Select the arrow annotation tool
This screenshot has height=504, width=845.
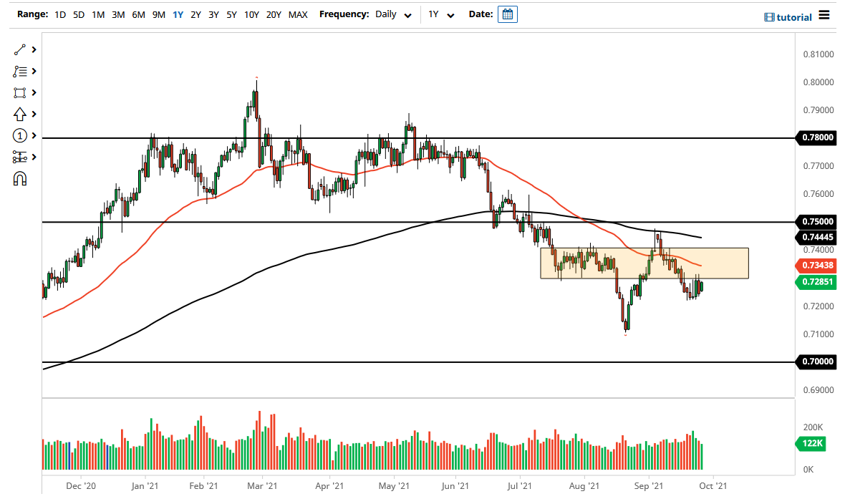[19, 114]
